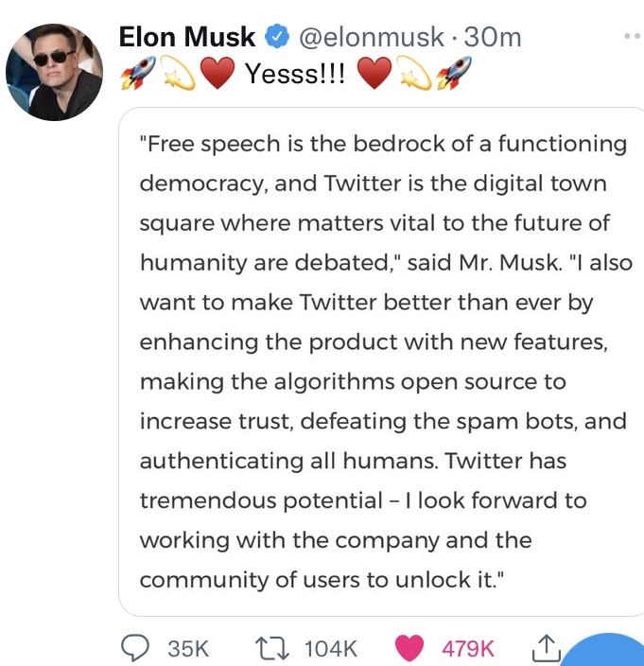
Task: Click the 479K likes count
Action: pyautogui.click(x=467, y=648)
